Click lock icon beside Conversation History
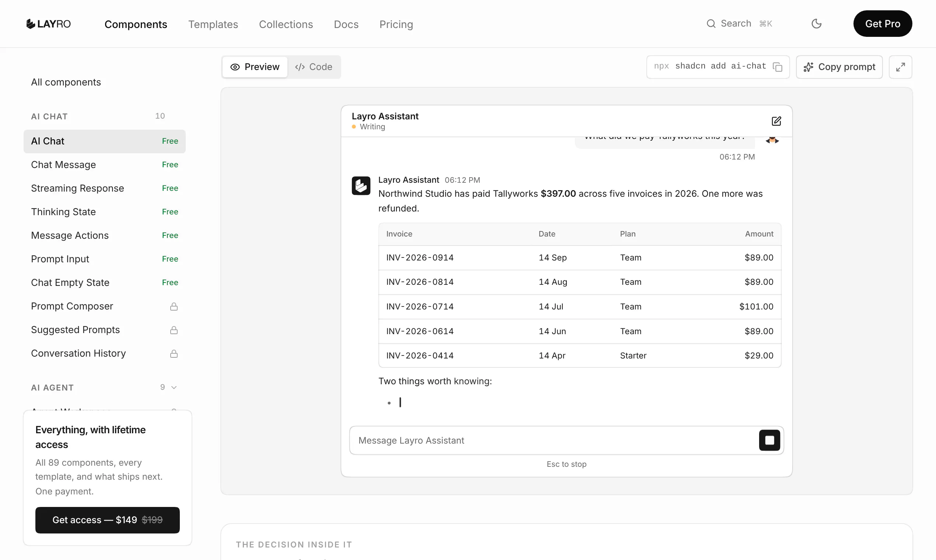Viewport: 936px width, 560px height. click(174, 354)
